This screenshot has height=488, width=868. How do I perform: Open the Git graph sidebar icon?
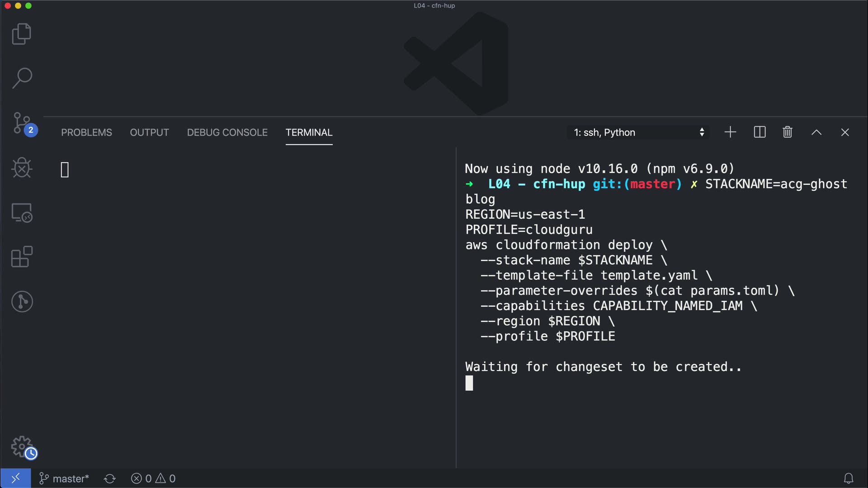point(21,301)
